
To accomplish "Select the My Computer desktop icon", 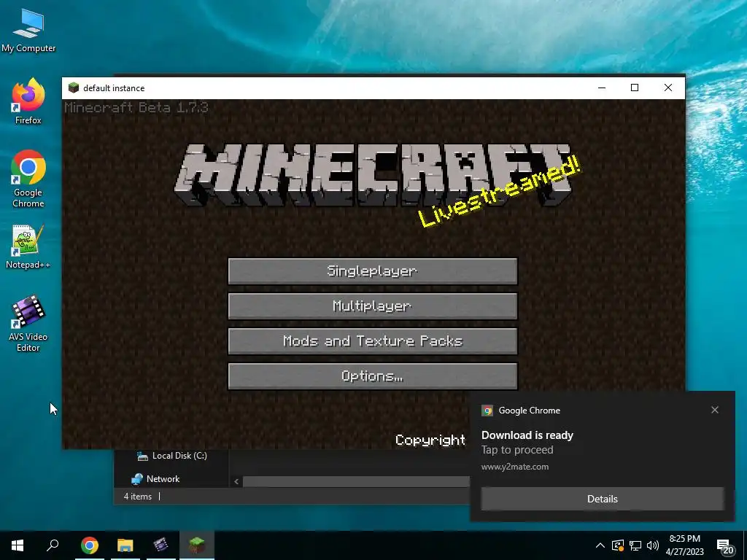I will (28, 31).
